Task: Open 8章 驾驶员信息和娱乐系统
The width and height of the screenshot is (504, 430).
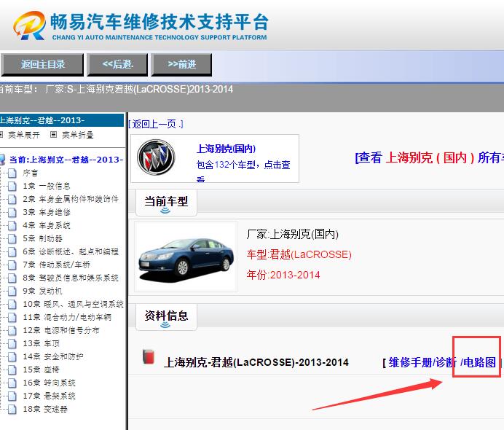Action: (x=71, y=278)
